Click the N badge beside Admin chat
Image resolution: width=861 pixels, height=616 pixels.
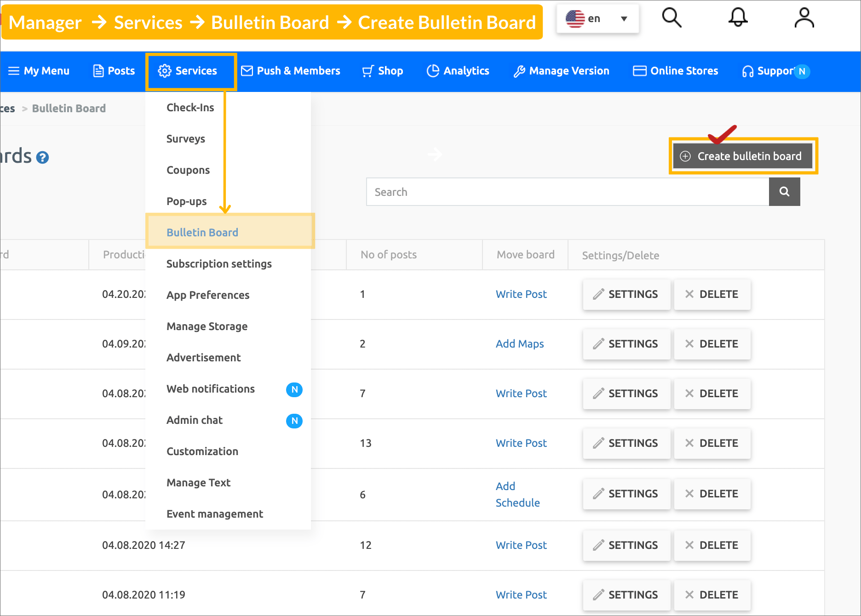(294, 421)
